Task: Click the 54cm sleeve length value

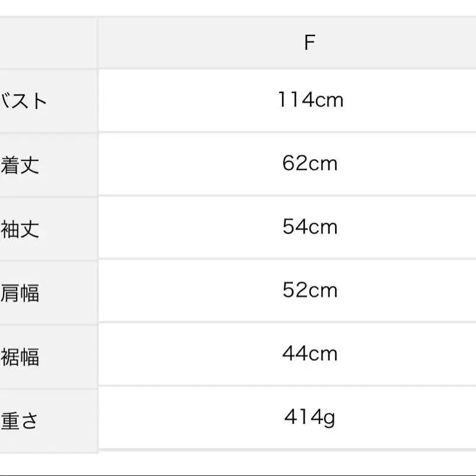Action: [309, 227]
